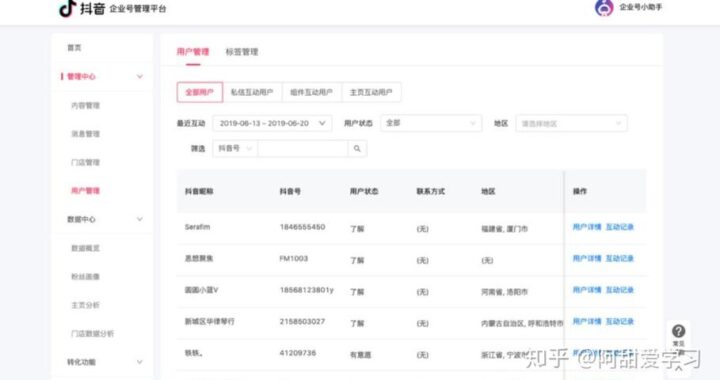Open 互动记录 for 2158503027 row
This screenshot has width=720, height=380.
[619, 321]
